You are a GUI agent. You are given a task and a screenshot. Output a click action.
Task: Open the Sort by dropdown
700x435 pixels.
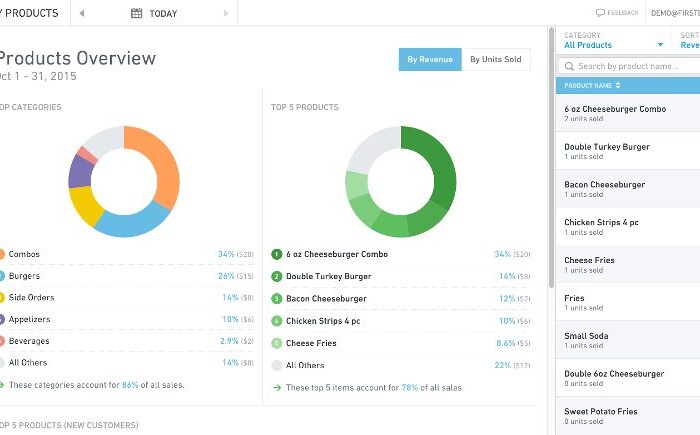(x=689, y=45)
